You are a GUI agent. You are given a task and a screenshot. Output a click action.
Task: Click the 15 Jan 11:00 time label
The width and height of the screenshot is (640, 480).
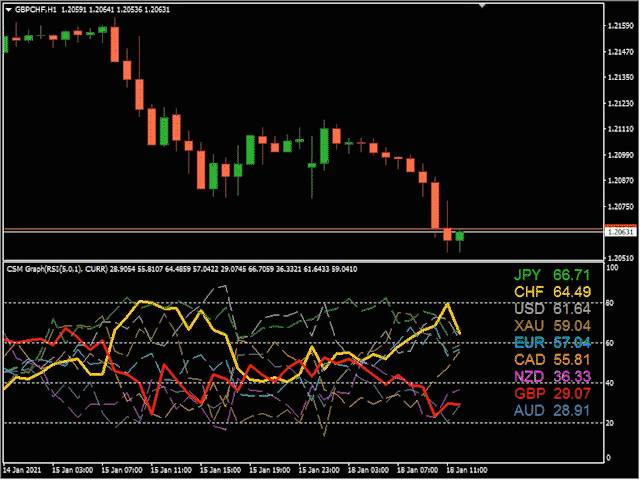(x=171, y=470)
